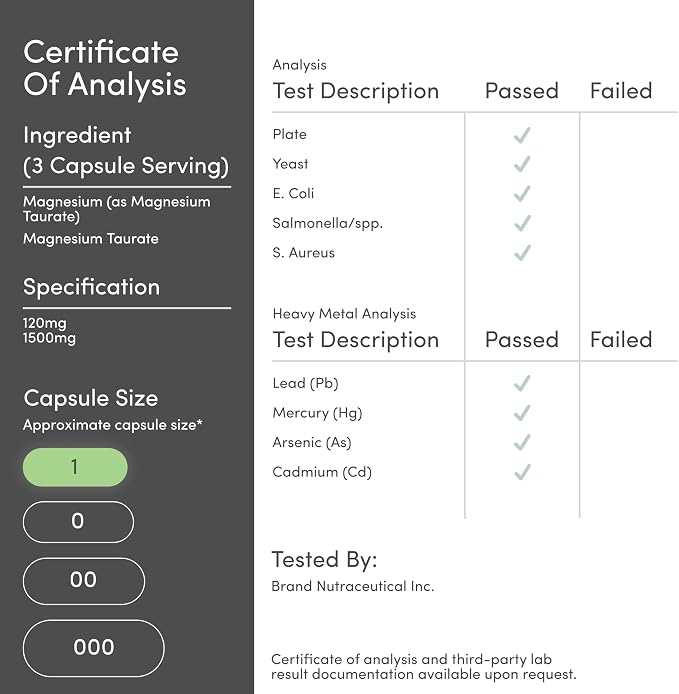The image size is (679, 694).
Task: Click the Specification heading
Action: [92, 287]
